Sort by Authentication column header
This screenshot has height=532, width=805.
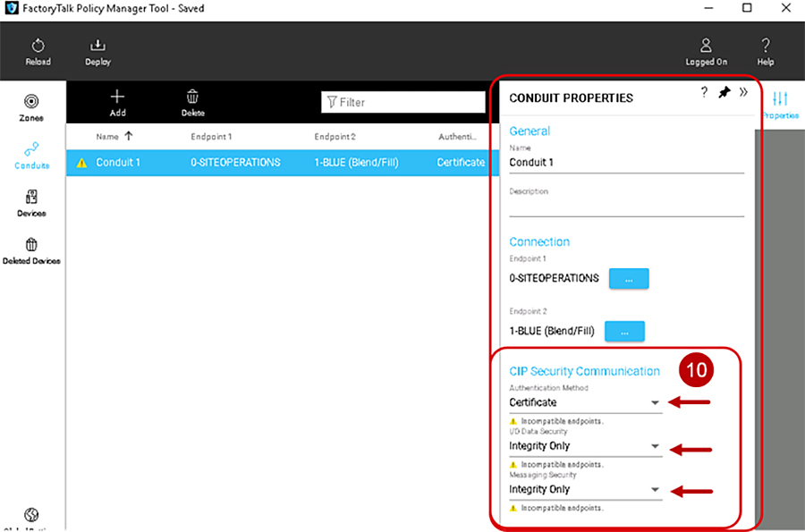click(x=457, y=137)
